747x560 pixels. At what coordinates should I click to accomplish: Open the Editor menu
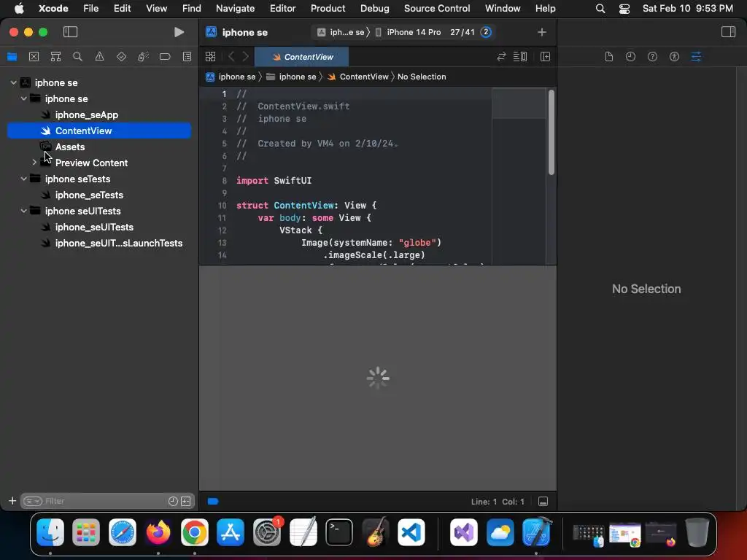282,8
